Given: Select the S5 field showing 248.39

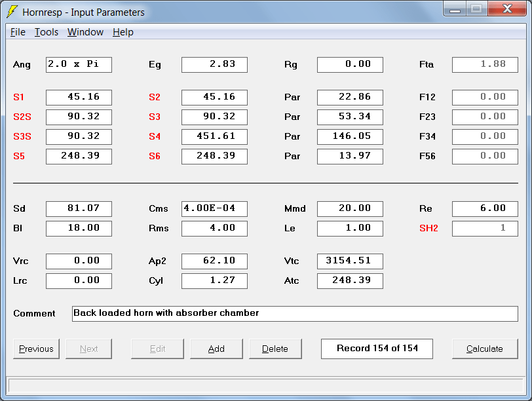Looking at the screenshot, I should pyautogui.click(x=79, y=157).
